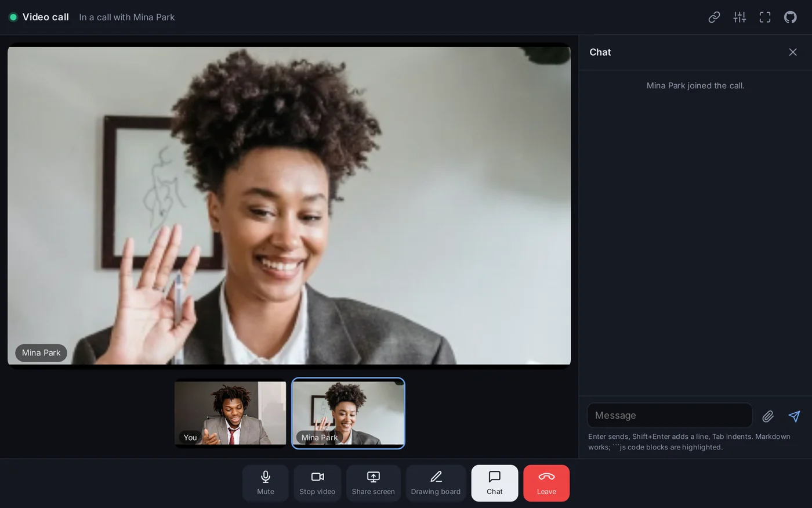Toggle the Chat panel button
The image size is (812, 508).
(x=495, y=483)
